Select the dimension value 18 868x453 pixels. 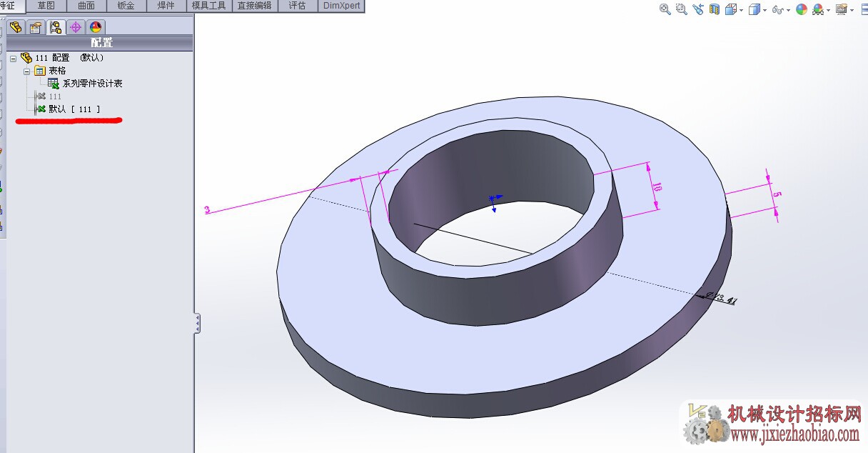point(657,187)
